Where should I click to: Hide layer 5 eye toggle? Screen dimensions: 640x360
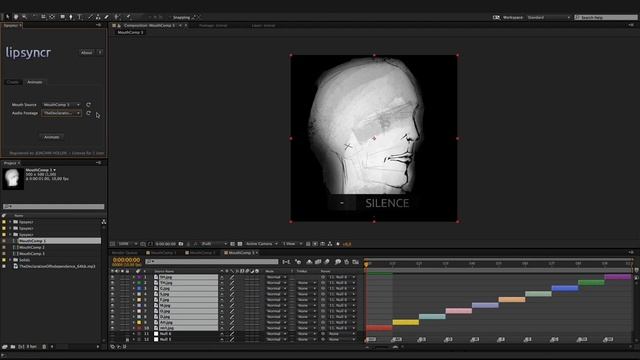(x=113, y=300)
